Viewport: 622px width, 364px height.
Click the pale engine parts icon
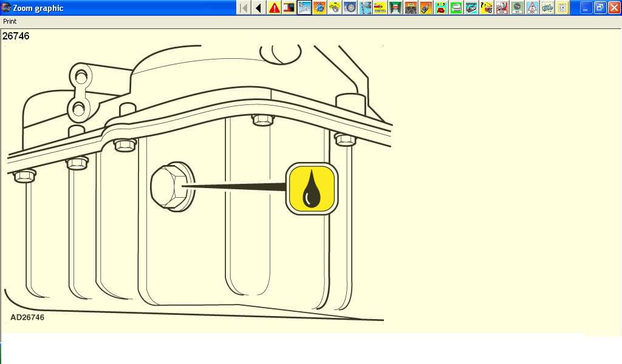tap(547, 7)
